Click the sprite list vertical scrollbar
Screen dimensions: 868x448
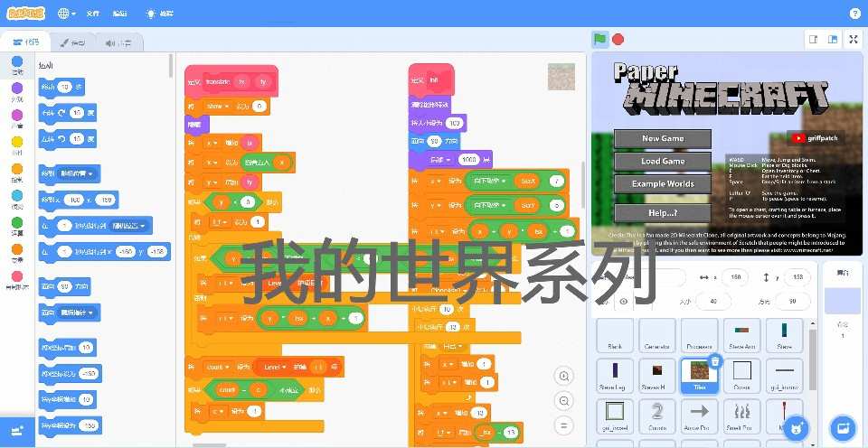tap(812, 359)
